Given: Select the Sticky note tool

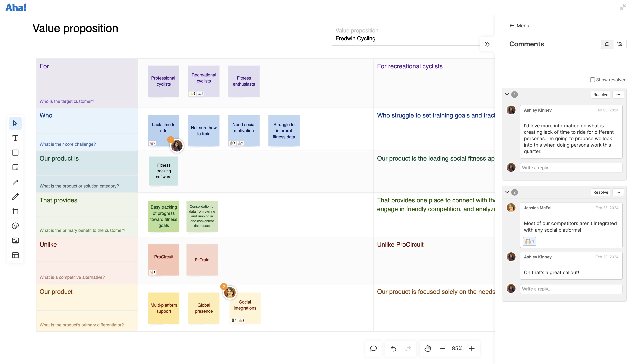Looking at the screenshot, I should tap(15, 167).
